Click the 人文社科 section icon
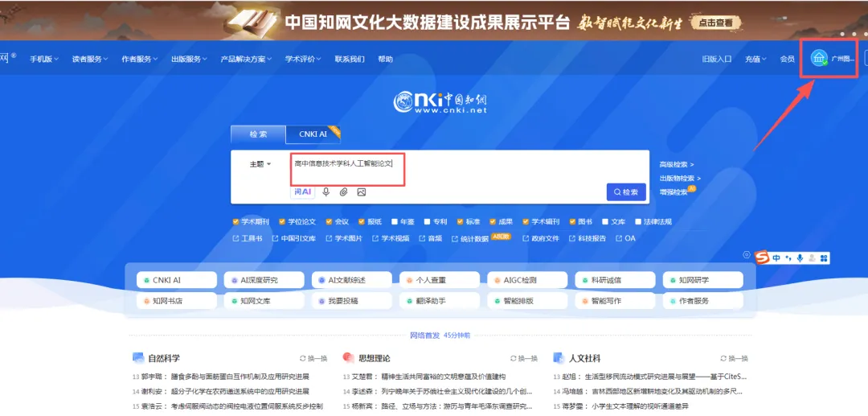Viewport: 868px width, 416px height. pos(559,358)
